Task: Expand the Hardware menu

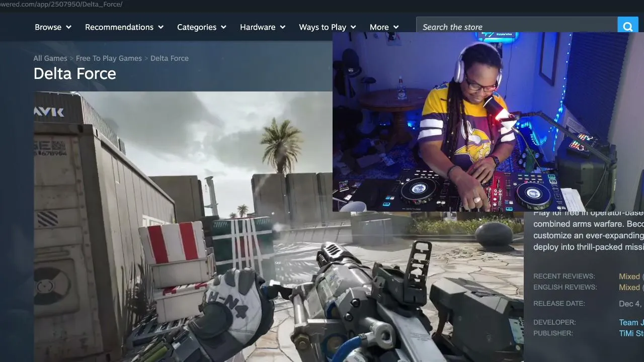Action: (x=263, y=27)
